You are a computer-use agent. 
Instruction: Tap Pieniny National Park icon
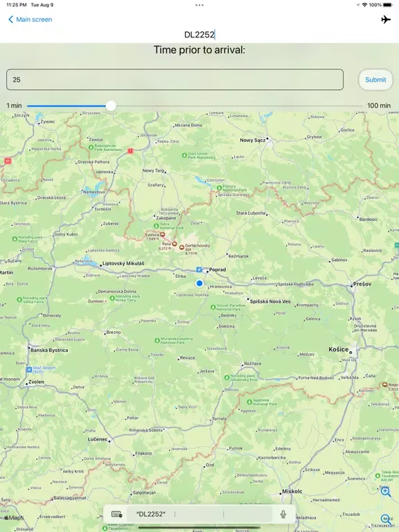pos(219,188)
